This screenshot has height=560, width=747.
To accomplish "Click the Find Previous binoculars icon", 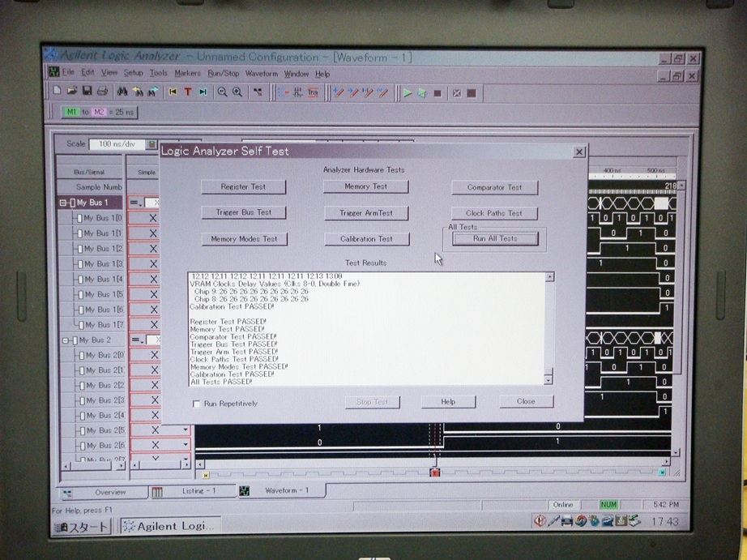I will [138, 92].
